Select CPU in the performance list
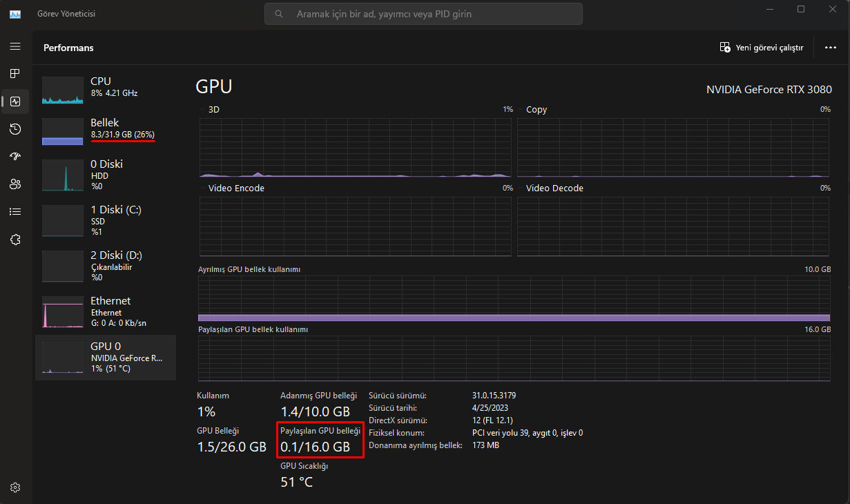The width and height of the screenshot is (850, 504). (x=106, y=87)
